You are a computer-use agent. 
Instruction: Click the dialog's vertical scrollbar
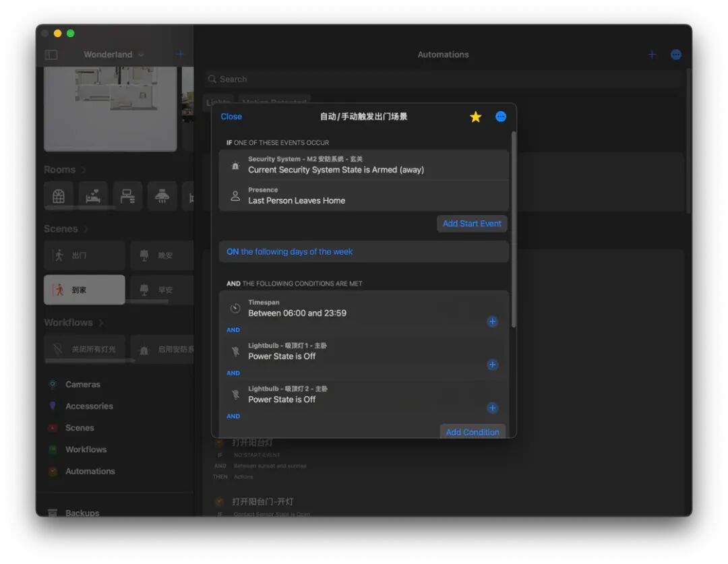[x=514, y=230]
